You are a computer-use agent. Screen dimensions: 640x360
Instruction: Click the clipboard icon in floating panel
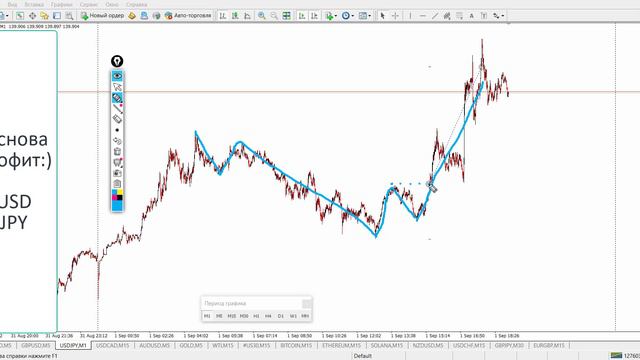(117, 184)
